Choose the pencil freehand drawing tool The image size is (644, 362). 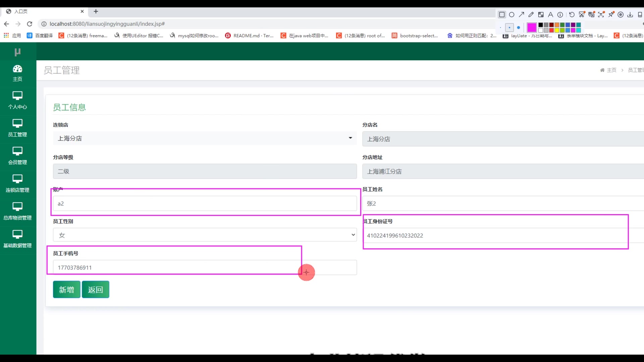pyautogui.click(x=531, y=15)
